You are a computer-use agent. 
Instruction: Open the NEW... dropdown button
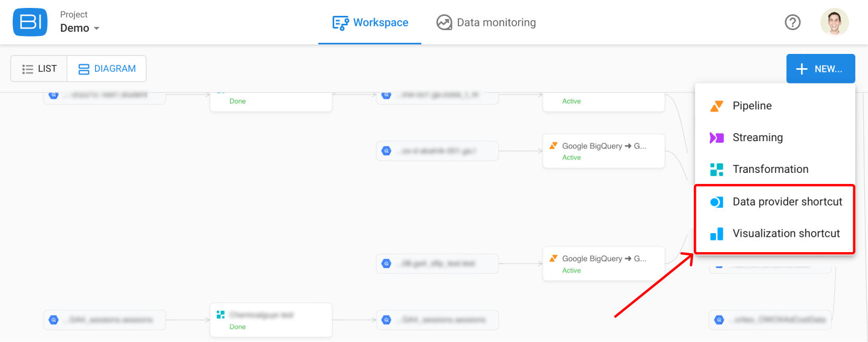coord(820,69)
